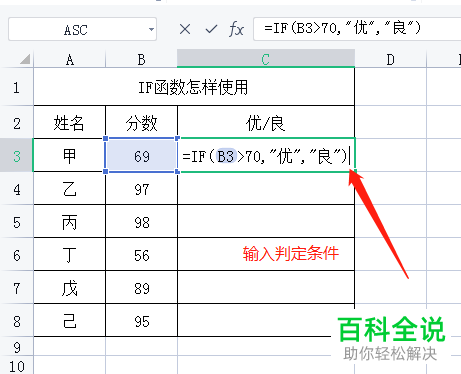Click inside the formula bar text
461x374 pixels.
(342, 28)
